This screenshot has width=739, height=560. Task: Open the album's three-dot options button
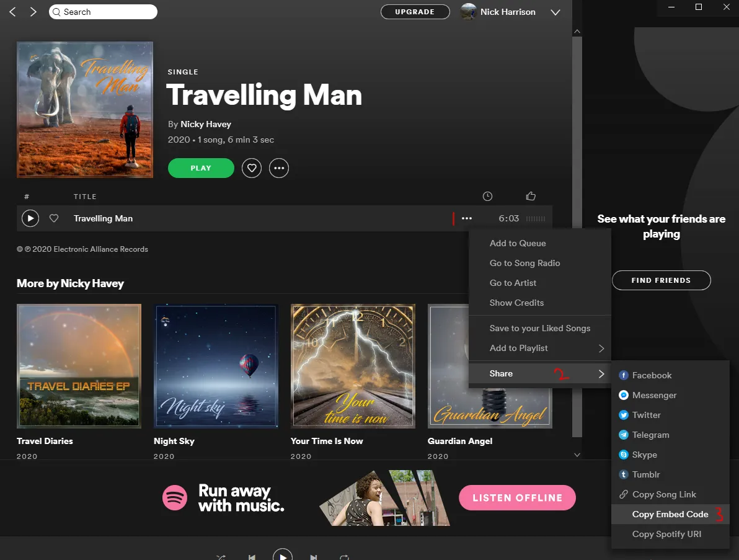point(279,168)
